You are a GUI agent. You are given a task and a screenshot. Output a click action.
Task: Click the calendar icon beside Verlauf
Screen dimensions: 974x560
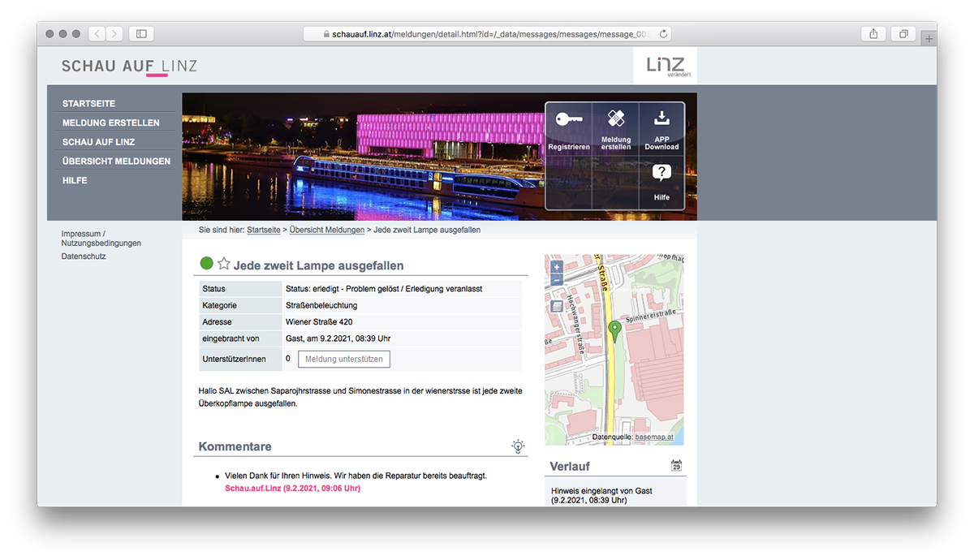click(x=676, y=466)
